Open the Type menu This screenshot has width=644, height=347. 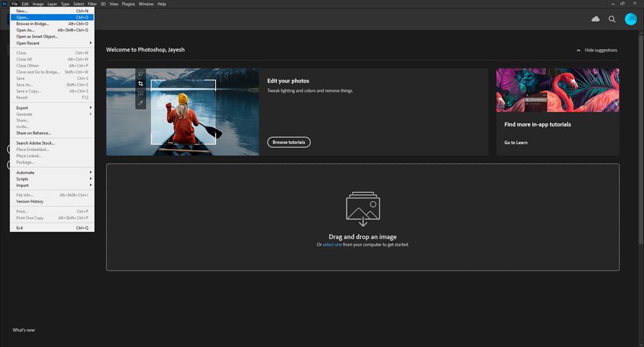pos(65,4)
